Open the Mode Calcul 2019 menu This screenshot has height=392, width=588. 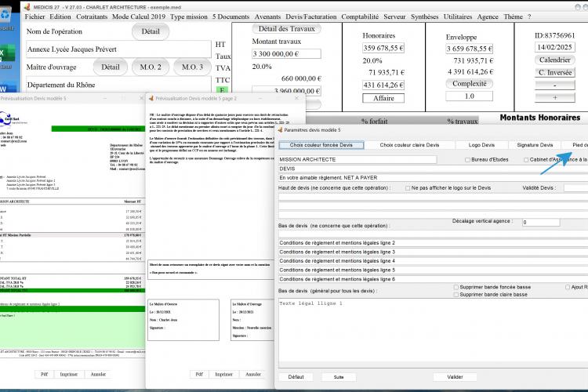coord(139,16)
